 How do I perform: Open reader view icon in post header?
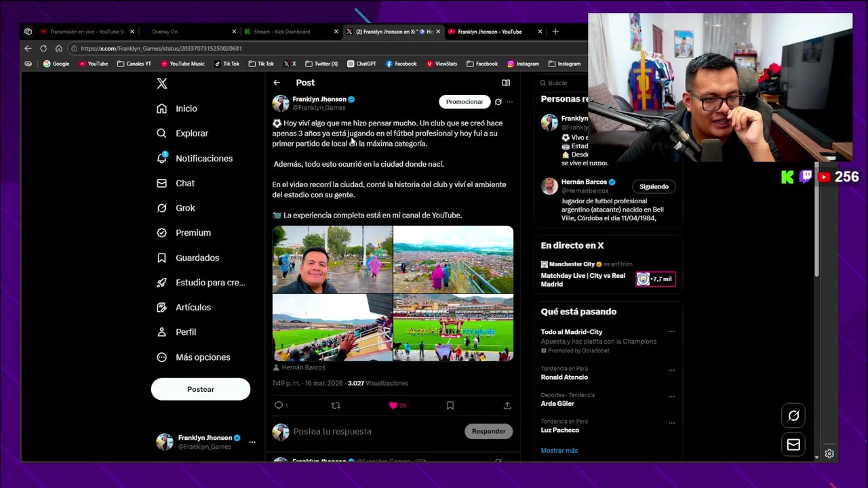coord(506,83)
